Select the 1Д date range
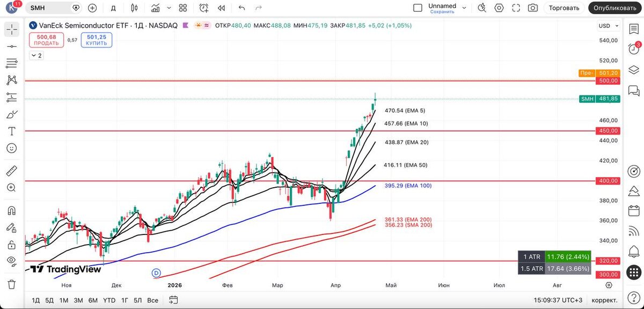The height and width of the screenshot is (309, 644). click(36, 300)
